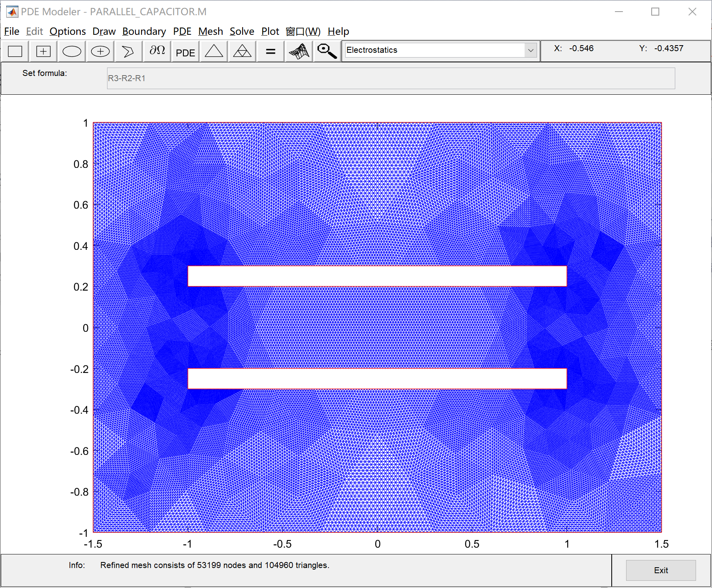The height and width of the screenshot is (588, 712).
Task: Open the Draw menu
Action: tap(104, 31)
